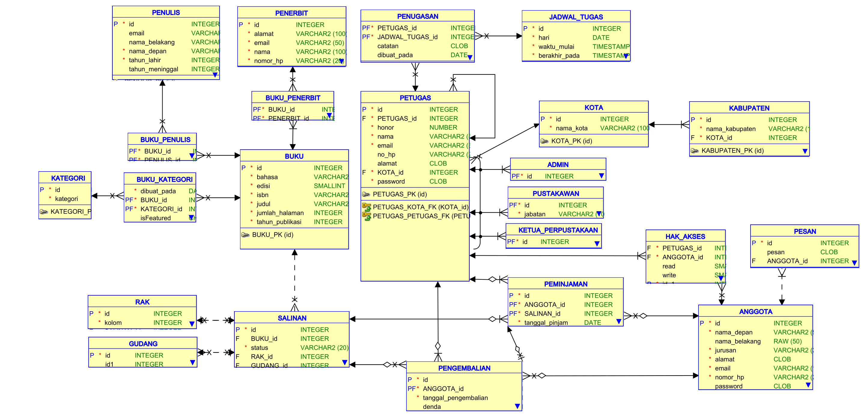
Task: Expand the SALINAN table's blue overflow arrow
Action: 344,362
